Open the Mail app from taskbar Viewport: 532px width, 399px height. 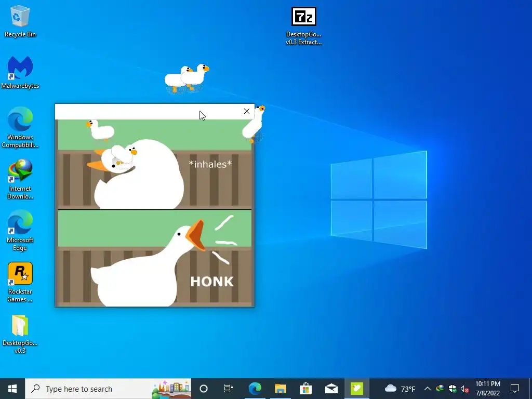(331, 389)
